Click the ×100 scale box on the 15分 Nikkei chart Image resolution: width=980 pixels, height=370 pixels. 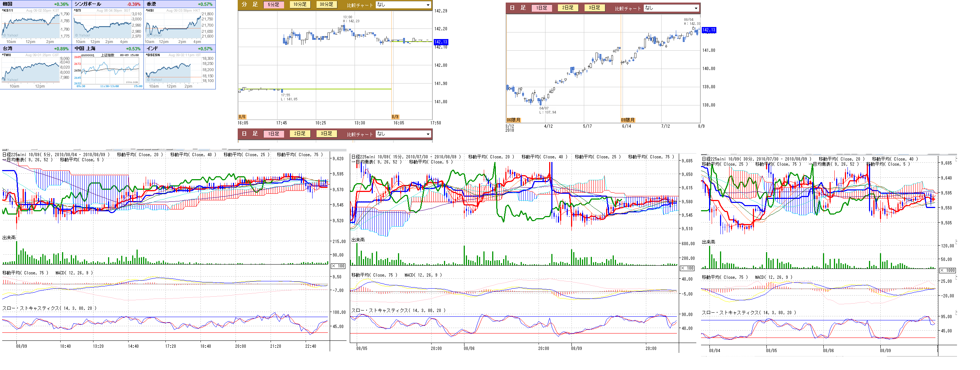click(x=687, y=269)
